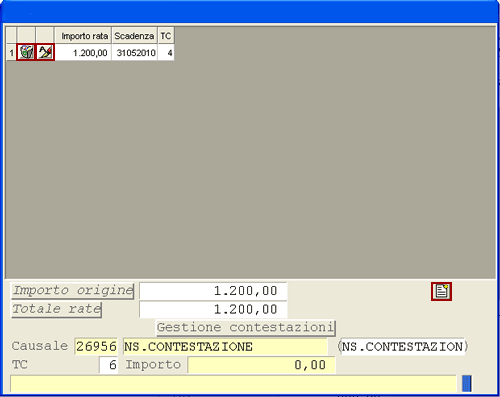Click the Importo origine button
Viewport: 500px width, 397px height.
pyautogui.click(x=73, y=291)
